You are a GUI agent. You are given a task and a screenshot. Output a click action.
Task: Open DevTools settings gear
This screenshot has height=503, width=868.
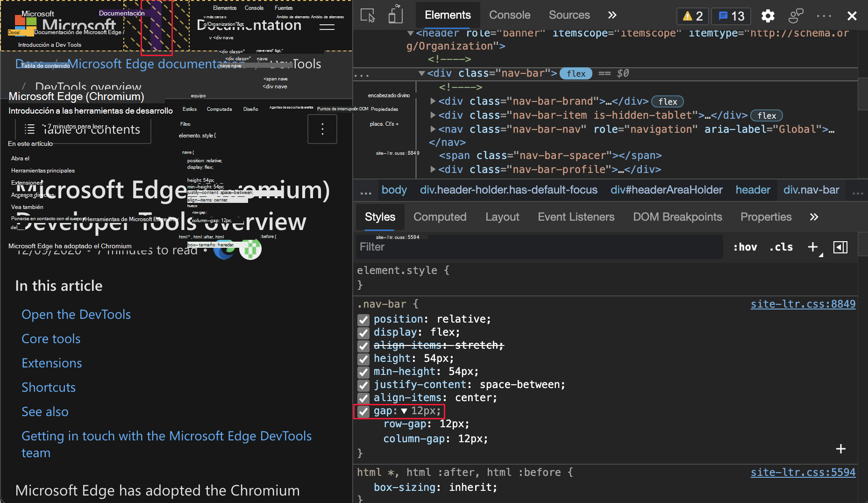(x=768, y=16)
